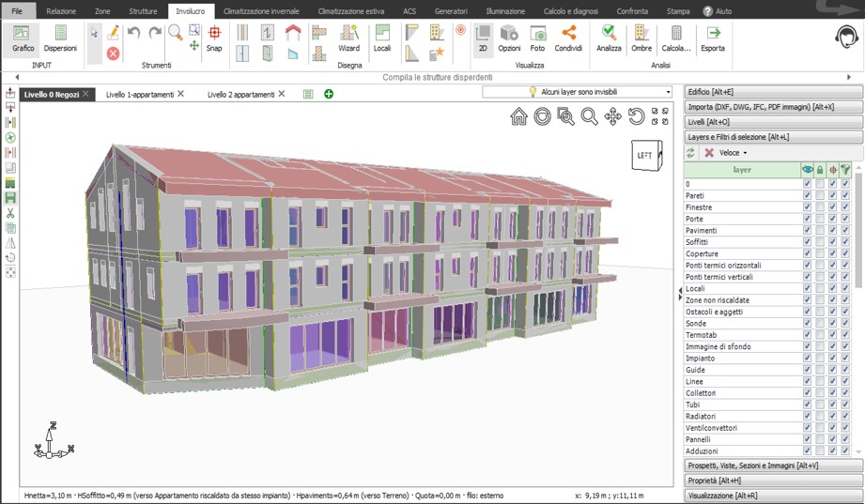865x504 pixels.
Task: Click the LEFT view orientation cube
Action: [645, 156]
